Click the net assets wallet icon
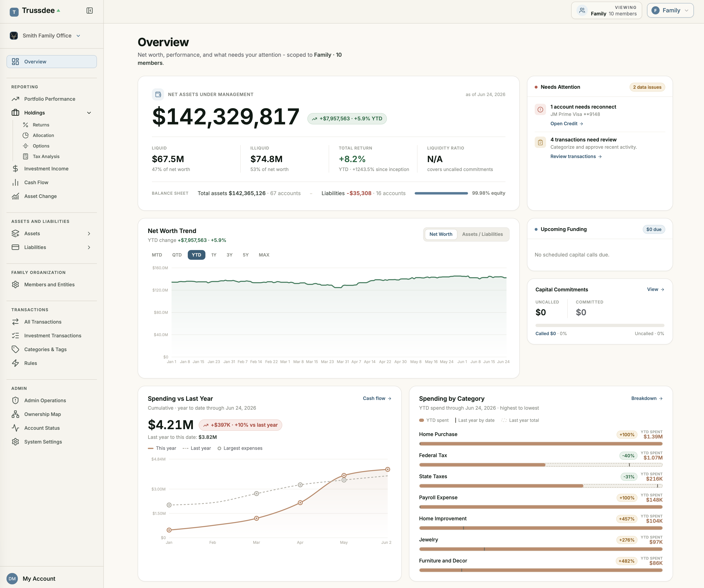The height and width of the screenshot is (588, 704). (x=158, y=94)
